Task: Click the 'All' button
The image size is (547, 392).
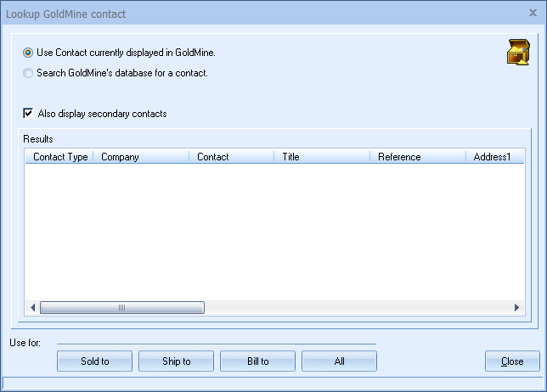Action: point(339,361)
